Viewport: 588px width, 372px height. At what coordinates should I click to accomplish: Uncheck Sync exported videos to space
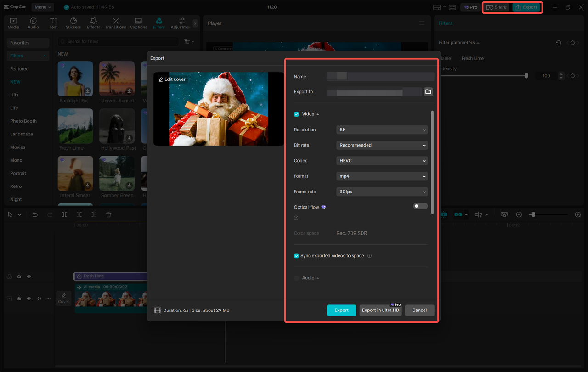tap(296, 255)
